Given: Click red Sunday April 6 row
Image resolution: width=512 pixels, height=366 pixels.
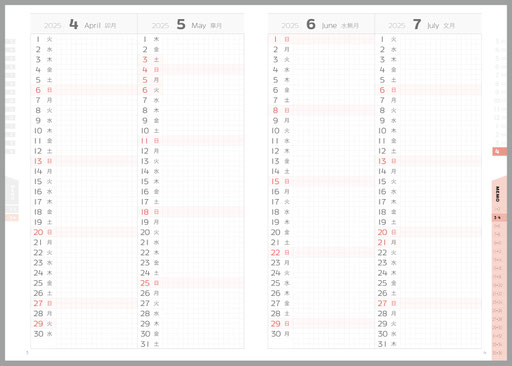Looking at the screenshot, I should pyautogui.click(x=84, y=90).
